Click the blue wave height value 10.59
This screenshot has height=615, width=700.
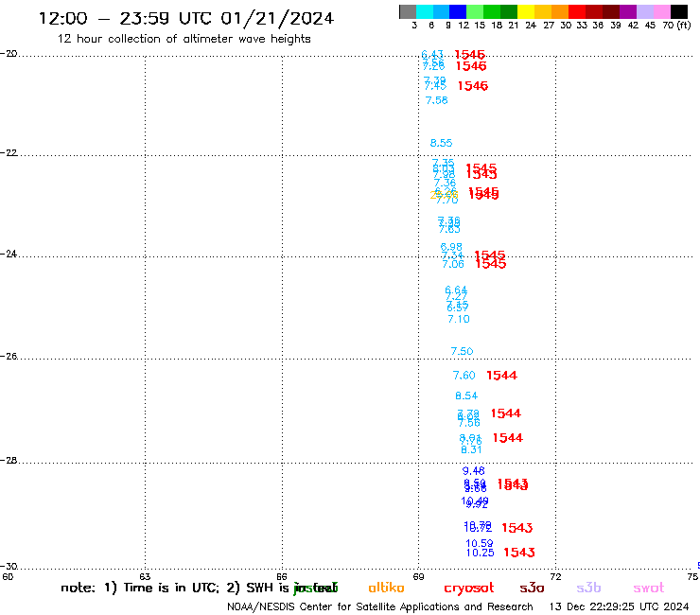click(x=479, y=543)
